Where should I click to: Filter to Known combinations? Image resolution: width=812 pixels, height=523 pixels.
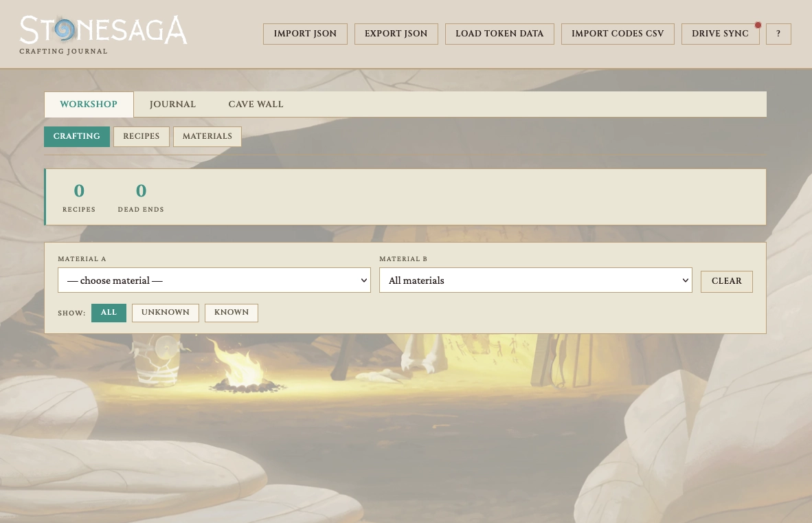(x=232, y=312)
